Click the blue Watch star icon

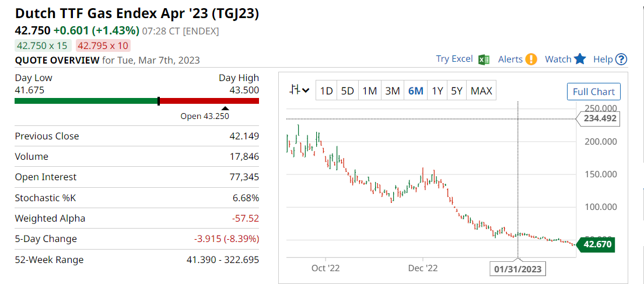579,59
